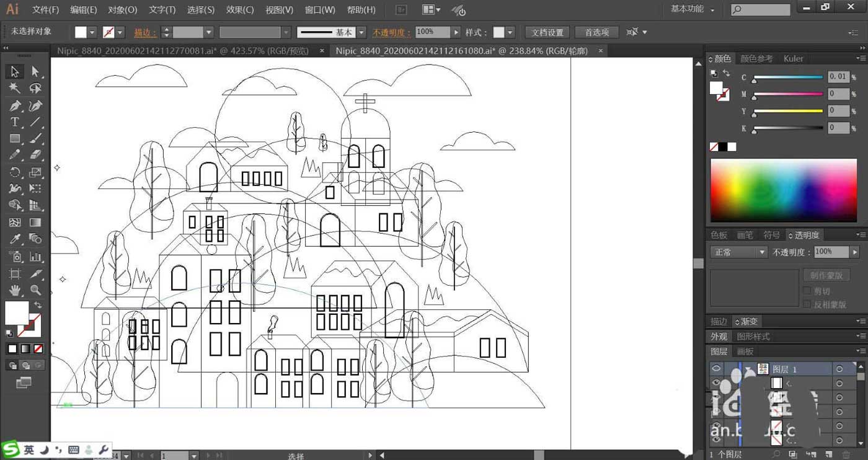Pick the Eraser tool
Screen dimensions: 868x460
click(x=35, y=155)
